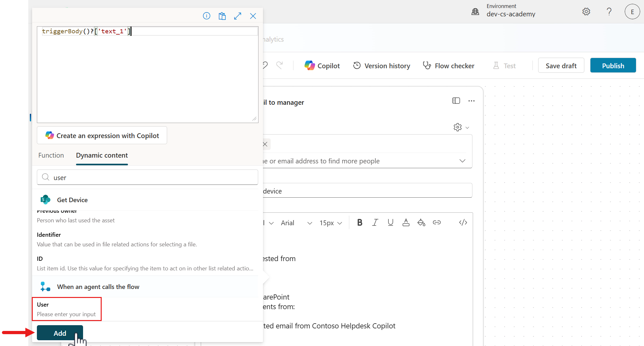Expand the email address people picker dropdown

[x=462, y=161]
